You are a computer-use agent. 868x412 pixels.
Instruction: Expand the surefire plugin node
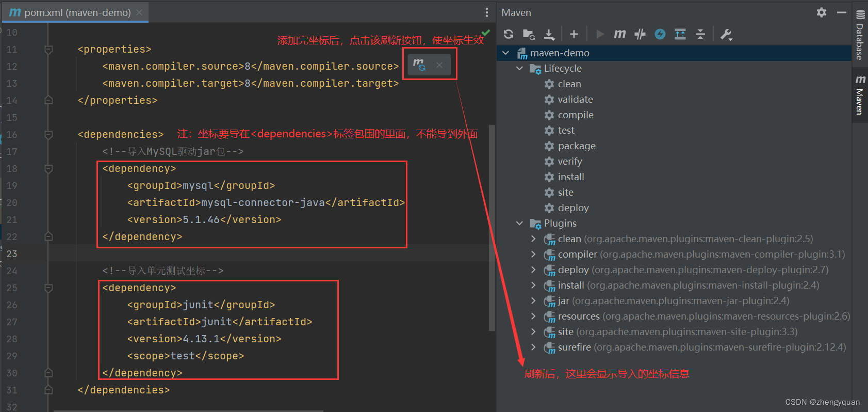tap(533, 347)
